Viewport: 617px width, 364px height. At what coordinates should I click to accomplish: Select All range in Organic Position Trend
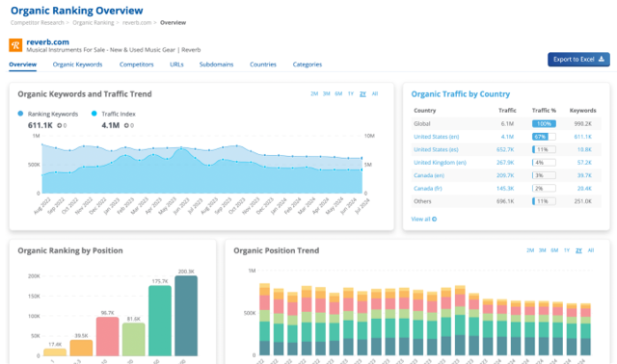point(591,250)
